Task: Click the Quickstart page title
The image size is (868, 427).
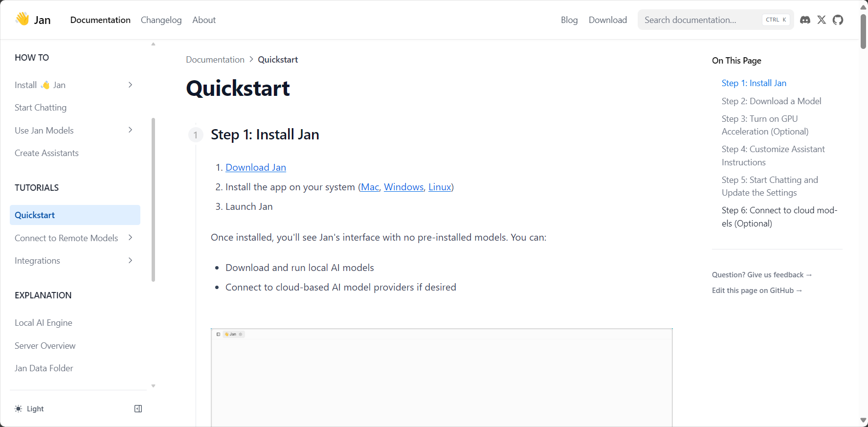Action: tap(238, 89)
